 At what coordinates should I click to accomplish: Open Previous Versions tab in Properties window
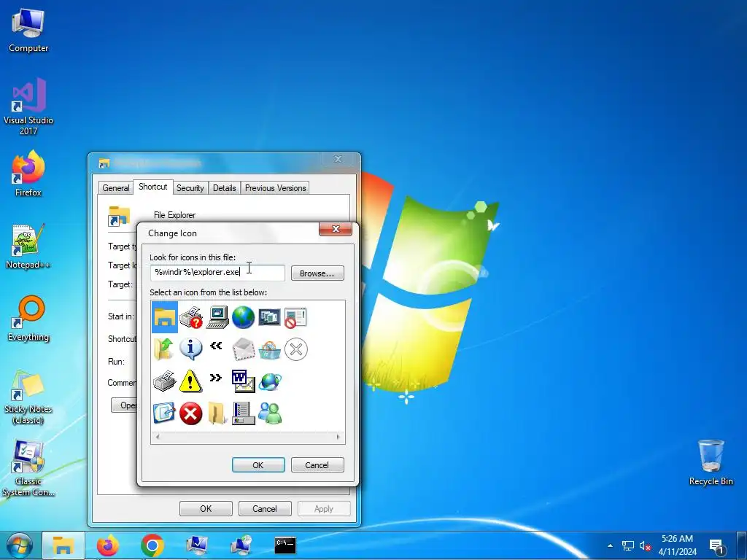pos(275,188)
